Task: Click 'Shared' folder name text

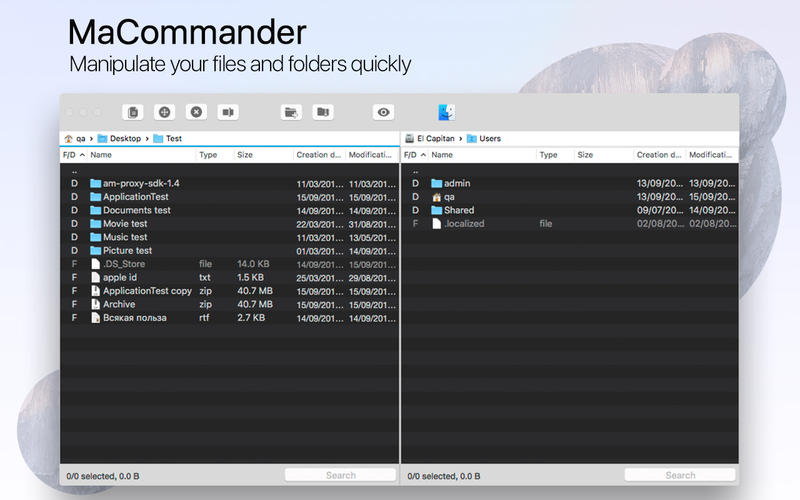Action: point(459,210)
